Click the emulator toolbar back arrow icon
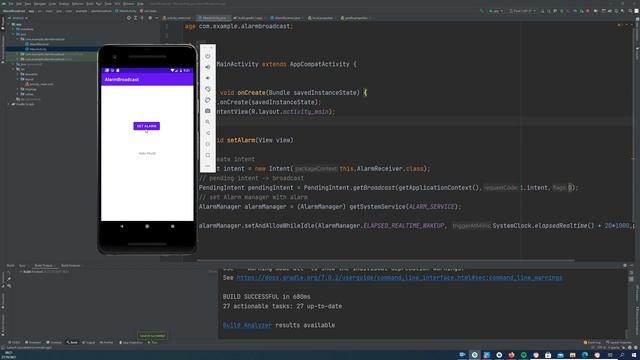Viewport: 640px width, 360px height. coord(207,133)
